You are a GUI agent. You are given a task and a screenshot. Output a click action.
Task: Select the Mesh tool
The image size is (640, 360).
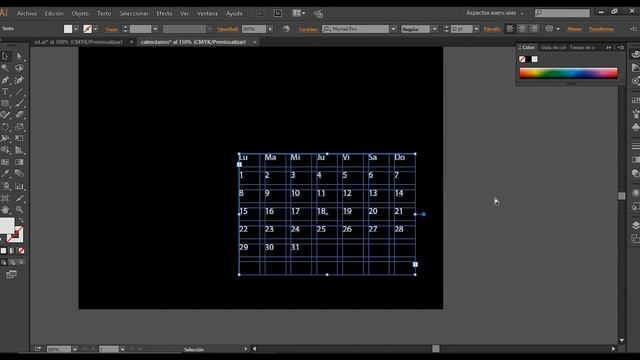pyautogui.click(x=5, y=162)
